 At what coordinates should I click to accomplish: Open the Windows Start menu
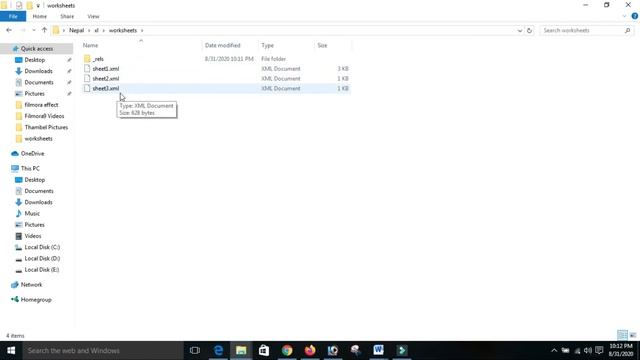pos(11,350)
